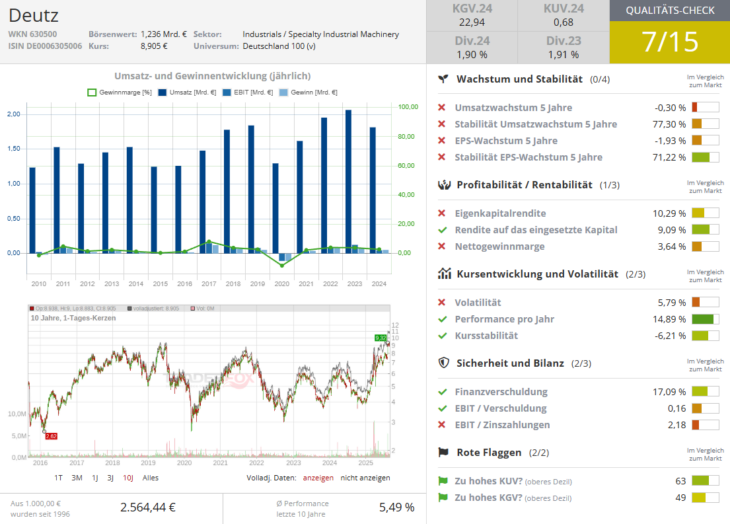This screenshot has width=730, height=524.
Task: Click the red X next to Stabilität Umsatzwachstum 5 Jahre
Action: pyautogui.click(x=442, y=124)
